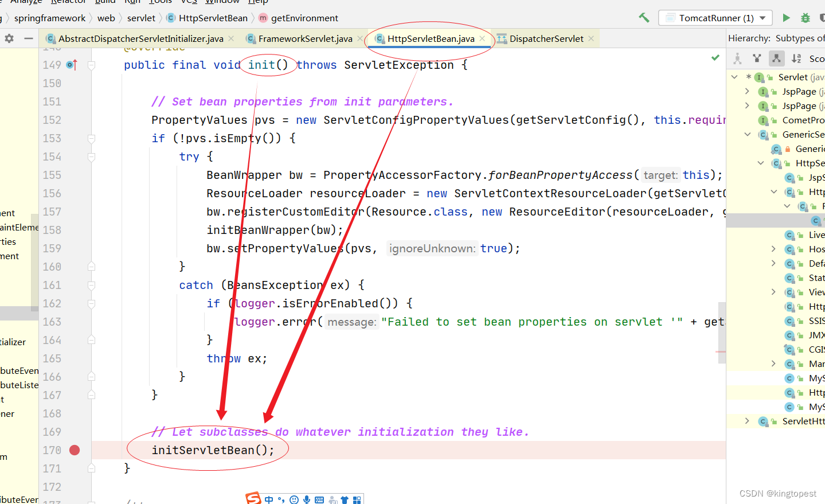Expand the Mar... hierarchy node
Viewport: 825px width, 504px height.
(x=773, y=364)
